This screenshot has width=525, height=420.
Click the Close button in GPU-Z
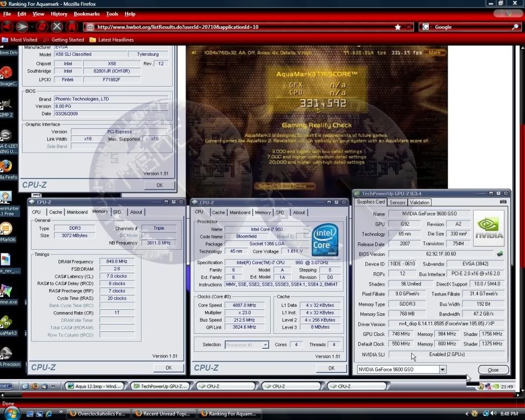point(493,370)
